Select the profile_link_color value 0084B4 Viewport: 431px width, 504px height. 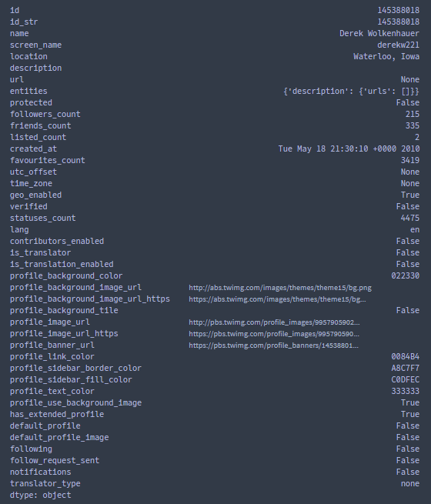tap(406, 356)
